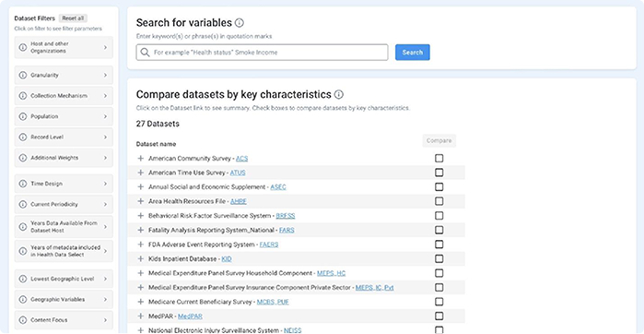The height and width of the screenshot is (334, 644).
Task: Open Population filter chevron
Action: (105, 116)
